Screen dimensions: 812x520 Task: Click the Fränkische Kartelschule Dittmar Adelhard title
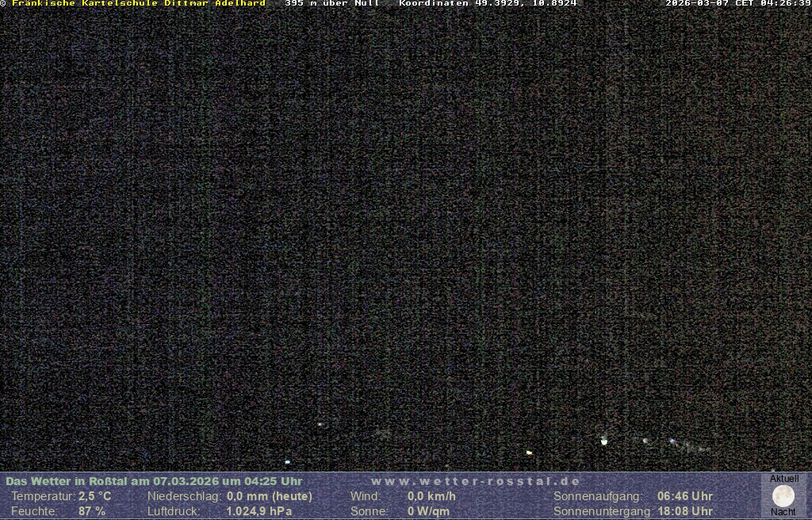(138, 4)
